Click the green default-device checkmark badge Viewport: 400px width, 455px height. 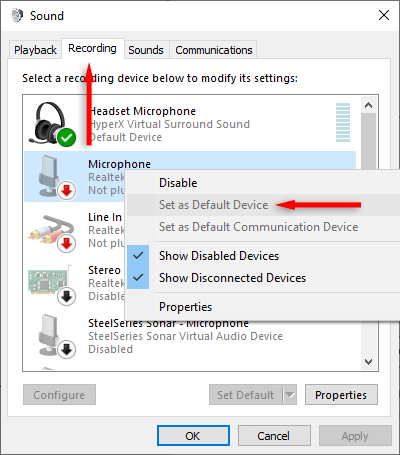coord(67,137)
